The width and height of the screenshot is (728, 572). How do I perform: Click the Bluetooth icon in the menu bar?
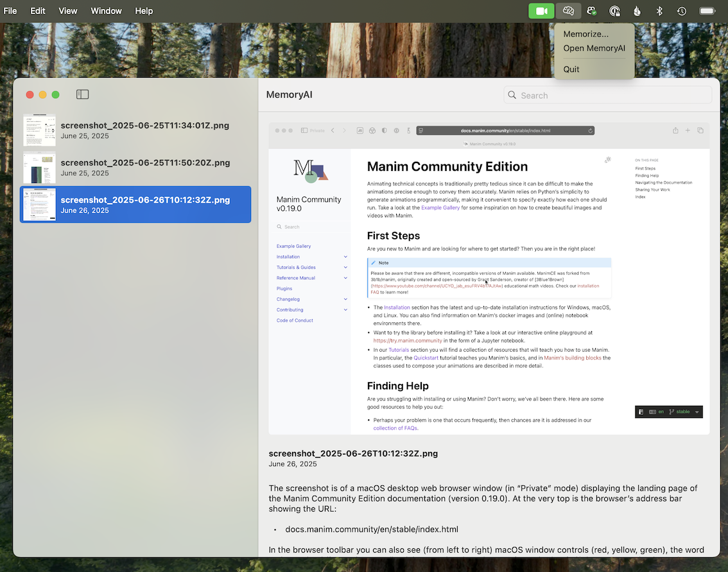[659, 10]
